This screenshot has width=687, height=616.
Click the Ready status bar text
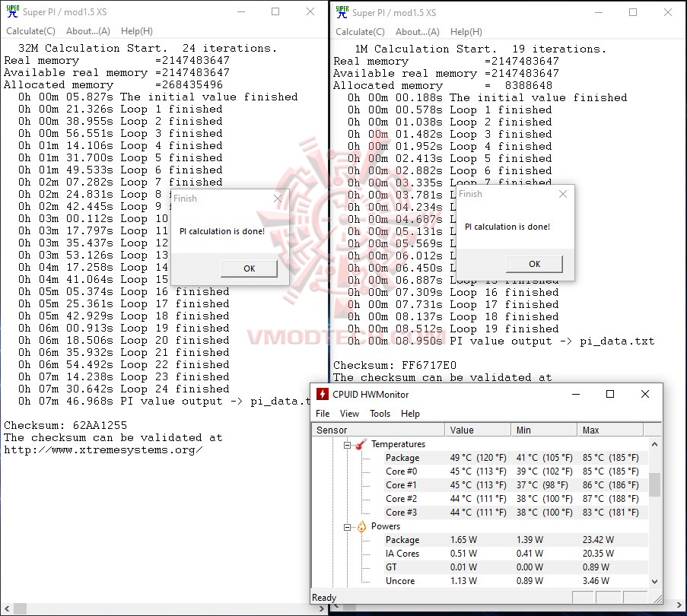(324, 598)
